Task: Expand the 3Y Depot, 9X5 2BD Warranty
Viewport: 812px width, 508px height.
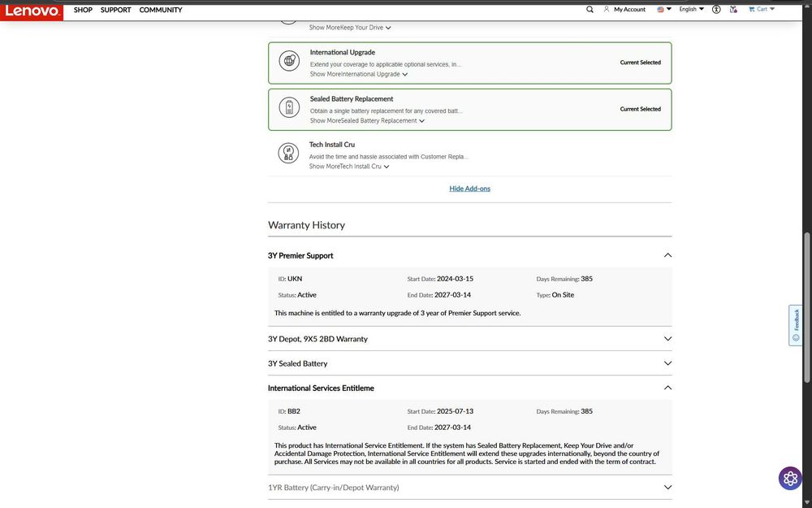Action: [667, 339]
